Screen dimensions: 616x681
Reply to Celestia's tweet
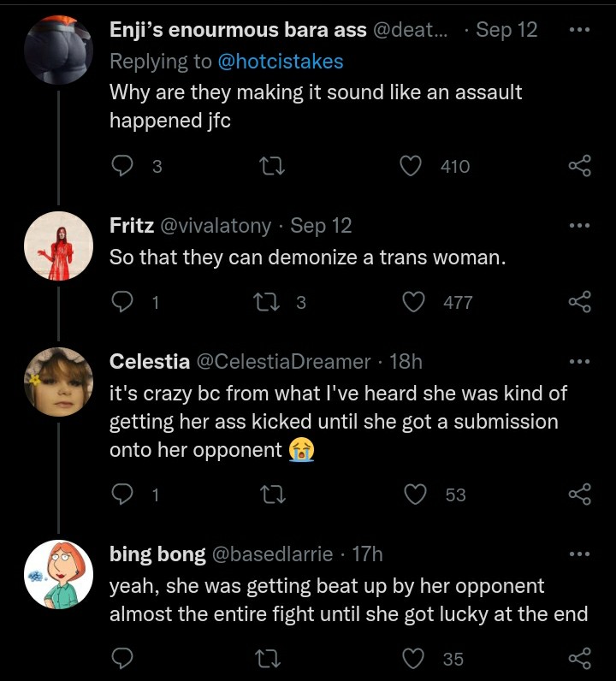point(122,494)
